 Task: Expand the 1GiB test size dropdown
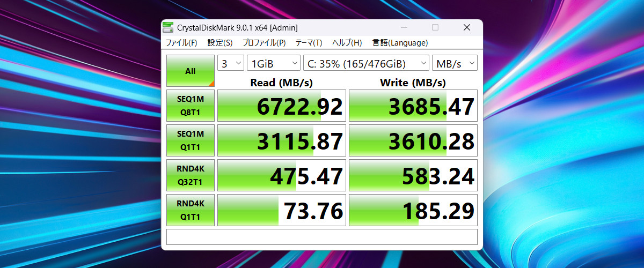274,63
